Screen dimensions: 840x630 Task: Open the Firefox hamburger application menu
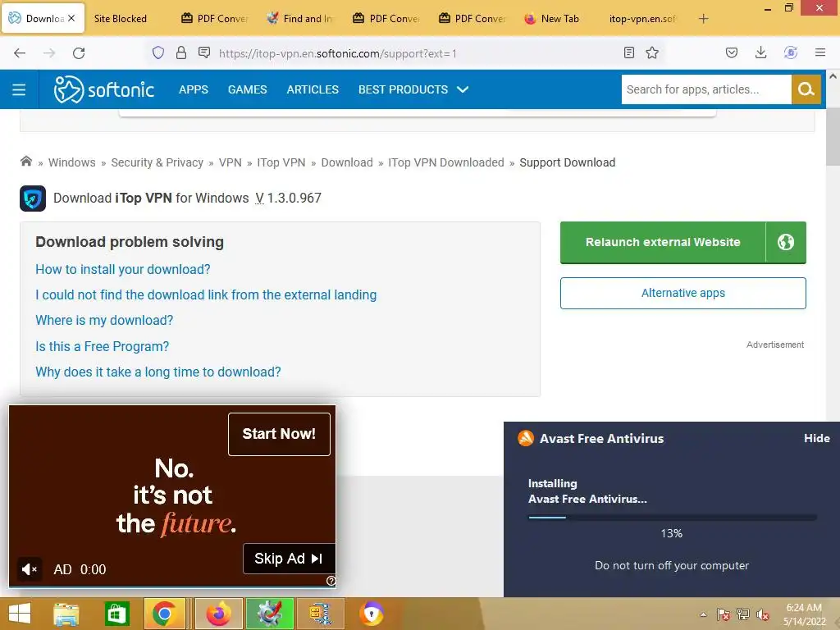[819, 52]
